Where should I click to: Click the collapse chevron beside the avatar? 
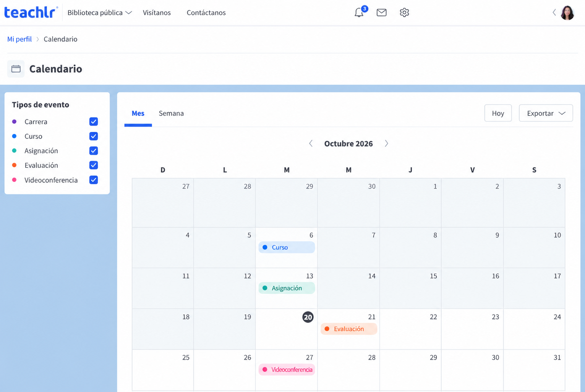554,13
